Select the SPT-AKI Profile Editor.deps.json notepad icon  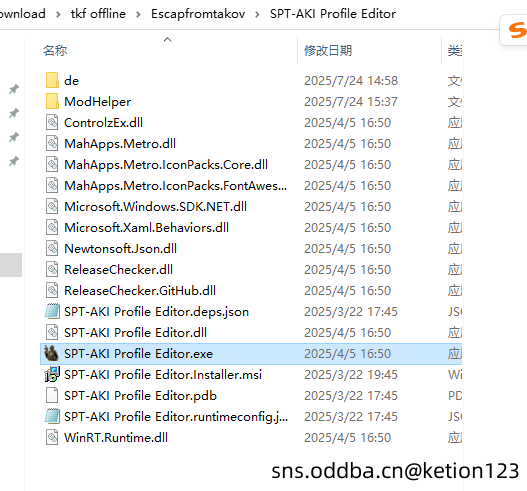click(52, 311)
